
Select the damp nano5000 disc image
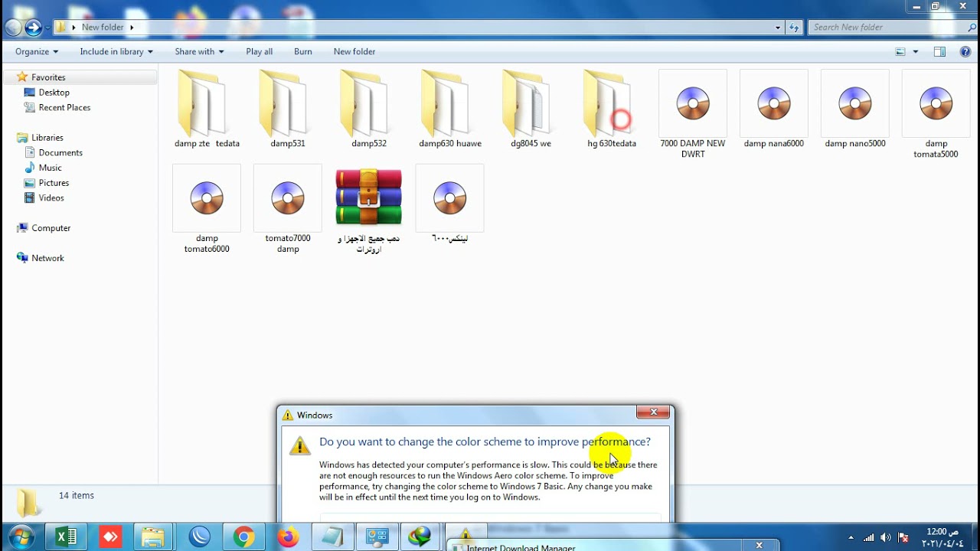coord(855,109)
